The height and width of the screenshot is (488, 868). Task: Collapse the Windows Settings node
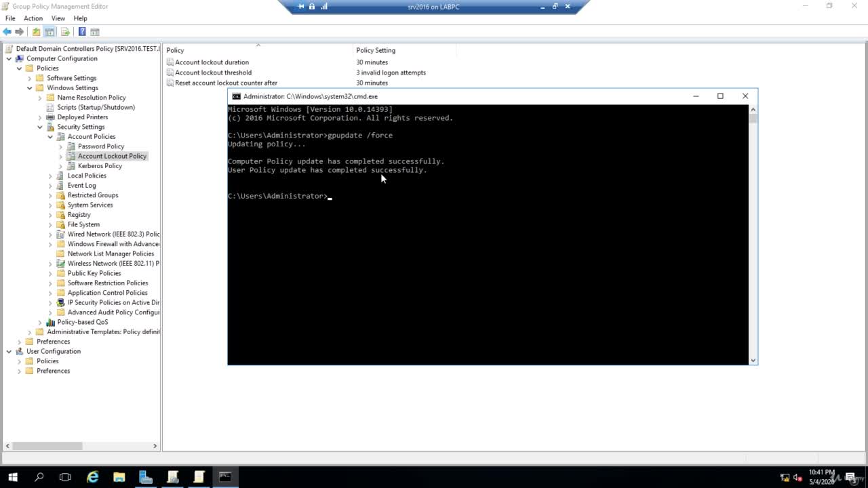[29, 88]
